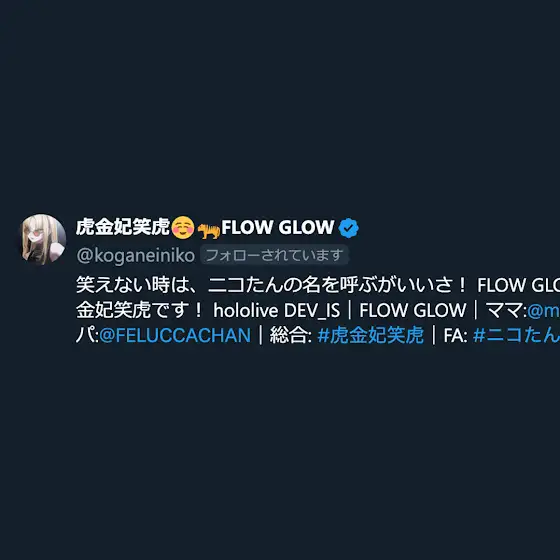The width and height of the screenshot is (560, 560).
Task: Open the @koganeiniko handle
Action: tap(136, 255)
